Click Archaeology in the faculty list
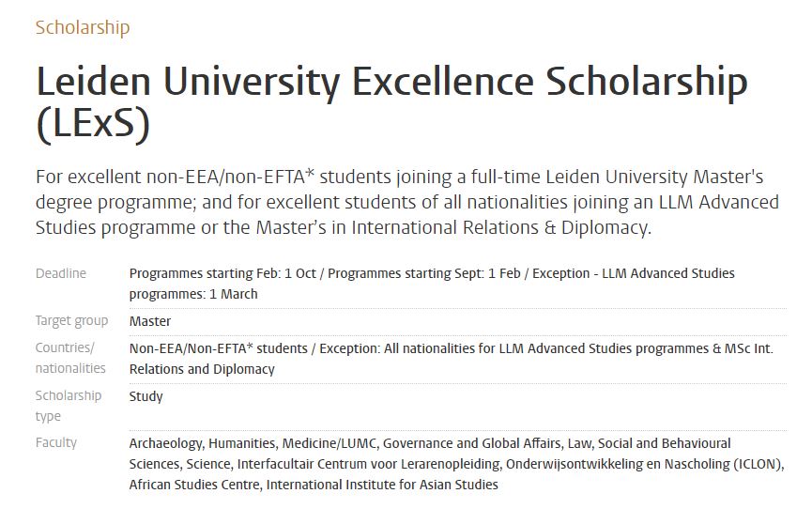 tap(166, 443)
